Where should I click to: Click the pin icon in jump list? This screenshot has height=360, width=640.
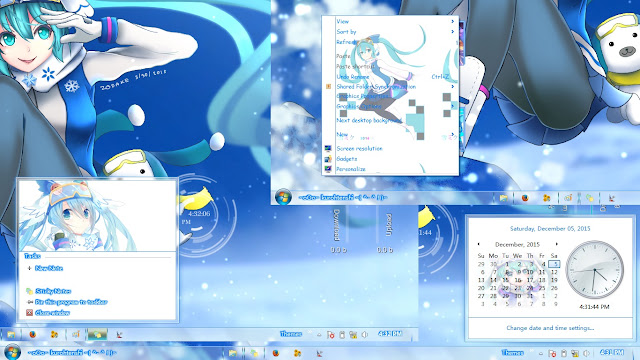(x=29, y=302)
